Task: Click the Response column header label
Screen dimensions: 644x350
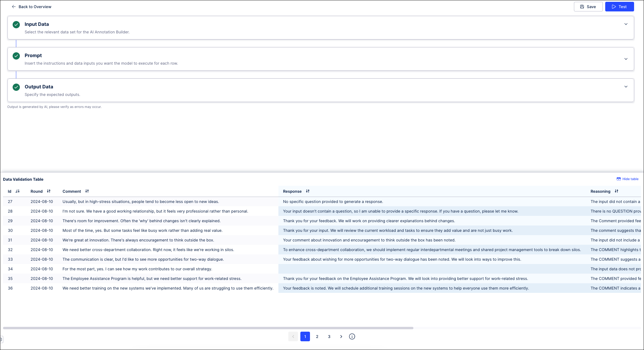Action: [x=292, y=191]
